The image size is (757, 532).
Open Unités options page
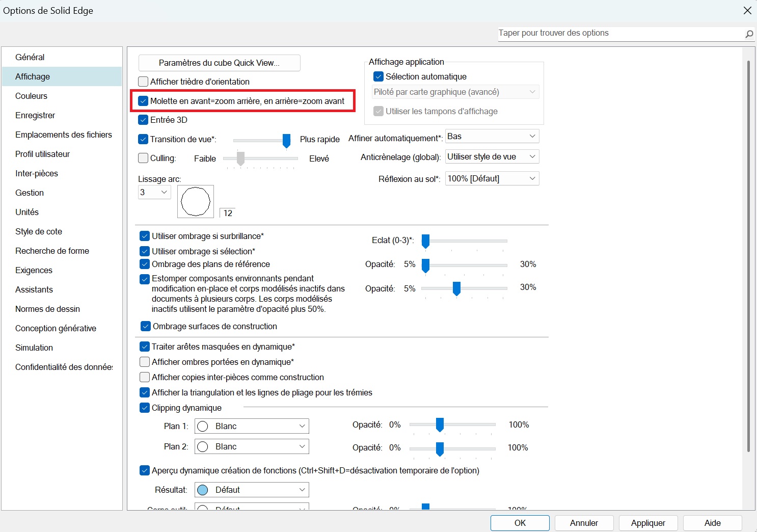62,212
